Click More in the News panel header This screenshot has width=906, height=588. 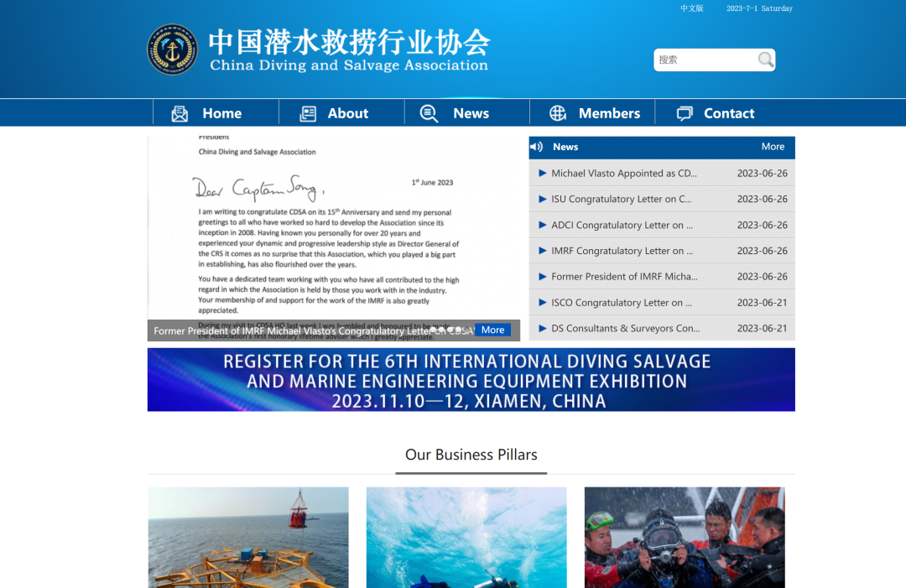[x=773, y=147]
